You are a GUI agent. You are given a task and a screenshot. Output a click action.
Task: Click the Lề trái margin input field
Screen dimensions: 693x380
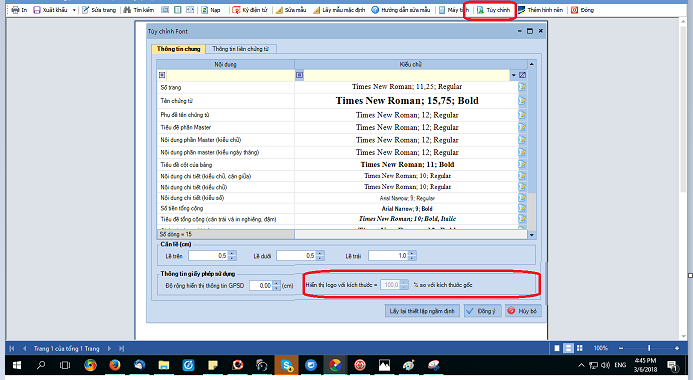tap(388, 256)
